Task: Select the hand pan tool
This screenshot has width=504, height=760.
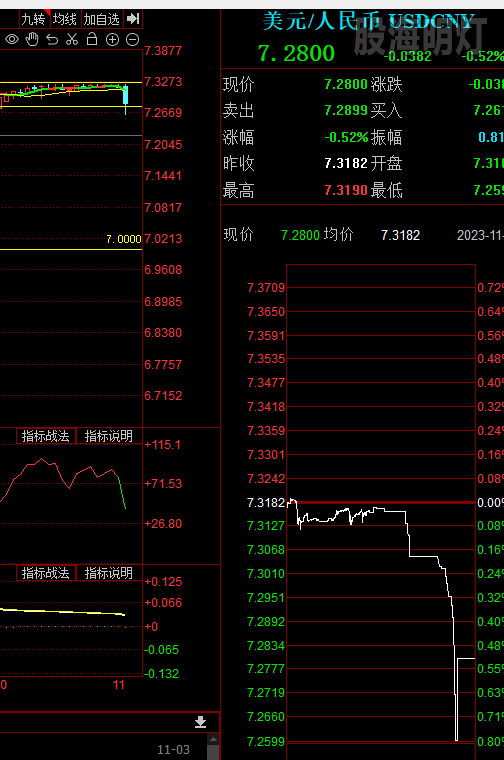Action: point(32,39)
